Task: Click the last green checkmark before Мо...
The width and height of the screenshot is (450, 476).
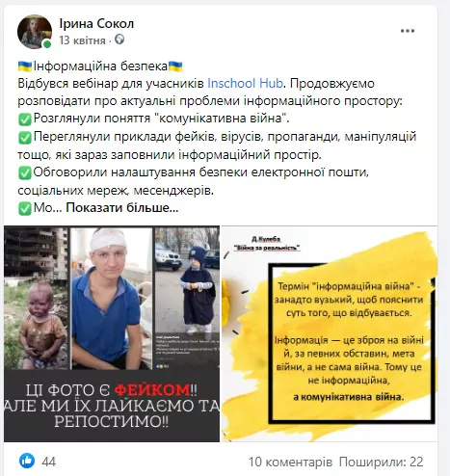Action: (25, 209)
